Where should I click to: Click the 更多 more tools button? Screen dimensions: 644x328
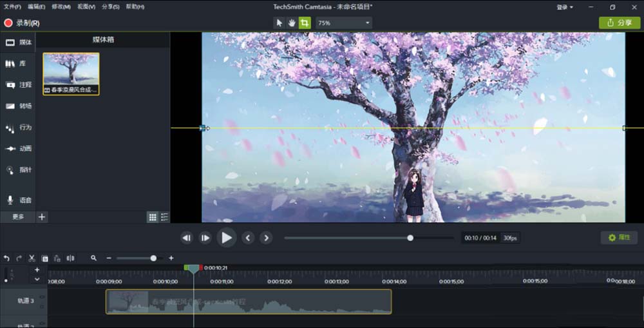18,217
